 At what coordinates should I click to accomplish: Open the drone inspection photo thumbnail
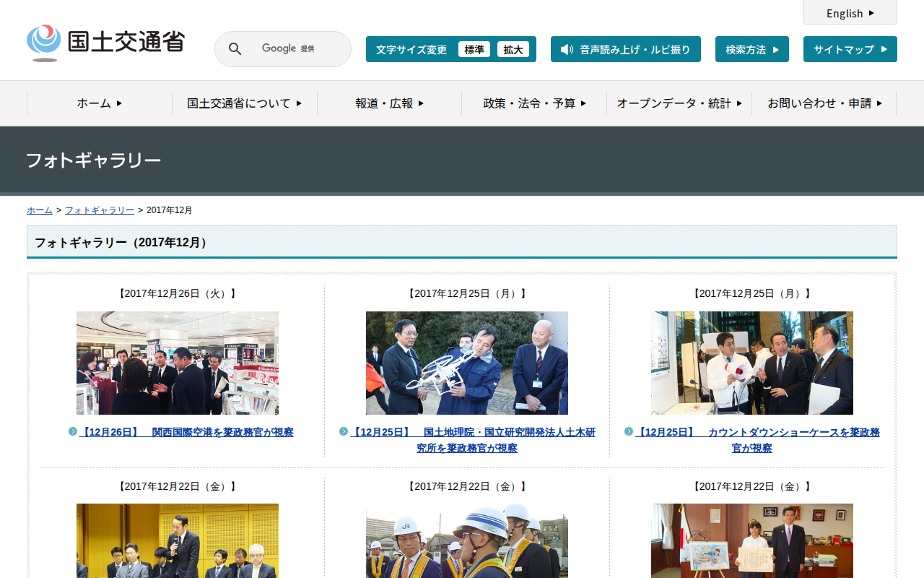tap(467, 363)
